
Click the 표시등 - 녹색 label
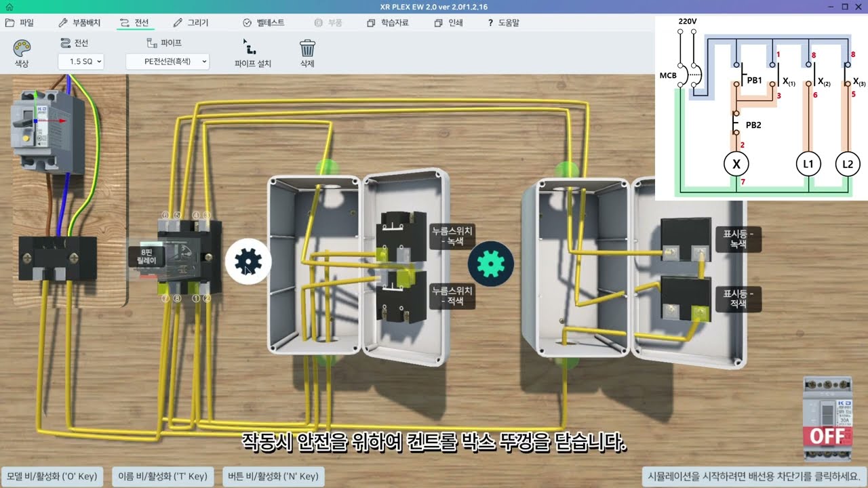[738, 239]
